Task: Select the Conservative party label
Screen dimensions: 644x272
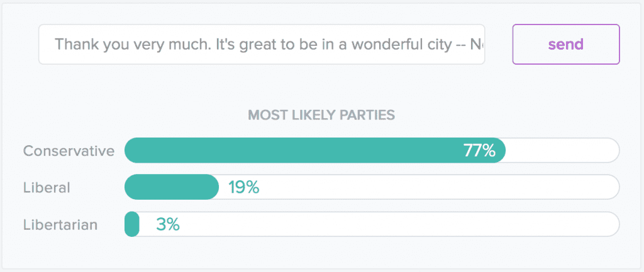Action: 69,151
